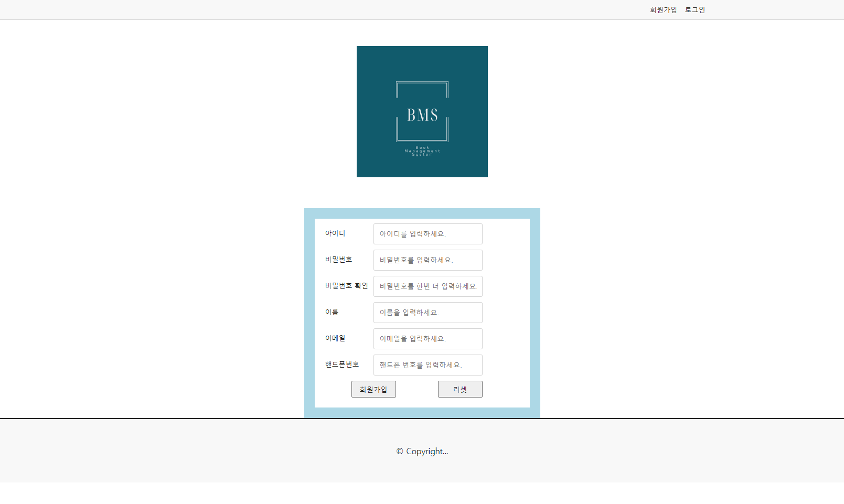Click the 비밀번호 input field
This screenshot has height=504, width=844.
coord(427,260)
